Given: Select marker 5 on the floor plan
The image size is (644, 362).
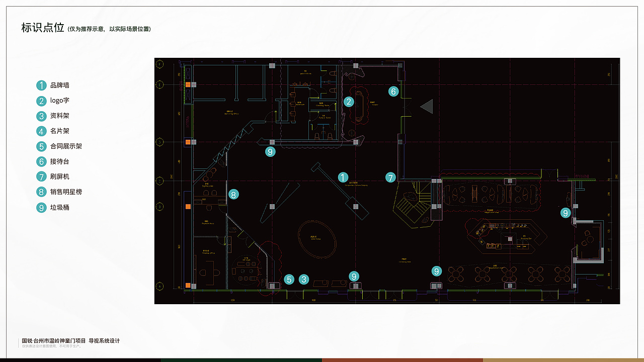Looking at the screenshot, I should tap(289, 280).
